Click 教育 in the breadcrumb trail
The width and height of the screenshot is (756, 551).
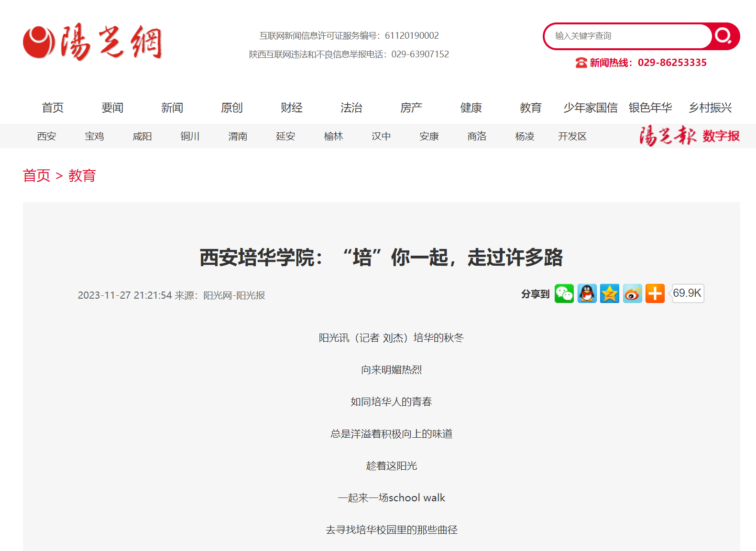click(x=82, y=175)
